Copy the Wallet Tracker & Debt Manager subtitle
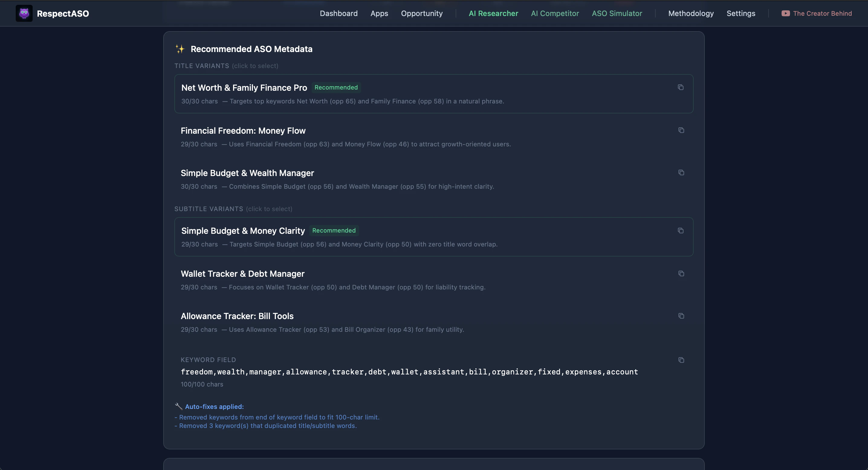 pos(681,273)
